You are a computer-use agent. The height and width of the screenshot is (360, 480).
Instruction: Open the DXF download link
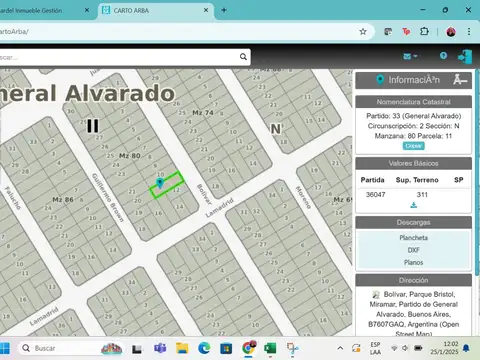[x=413, y=250]
